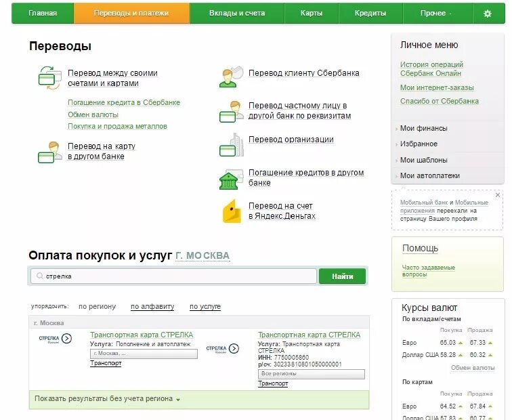
Task: Expand Избранное section
Action: (419, 144)
